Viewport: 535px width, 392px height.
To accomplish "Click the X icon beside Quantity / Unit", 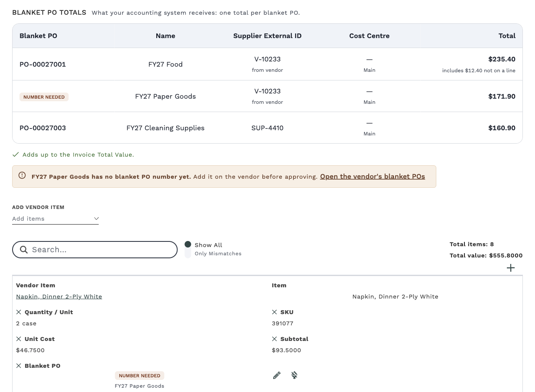I will click(19, 312).
